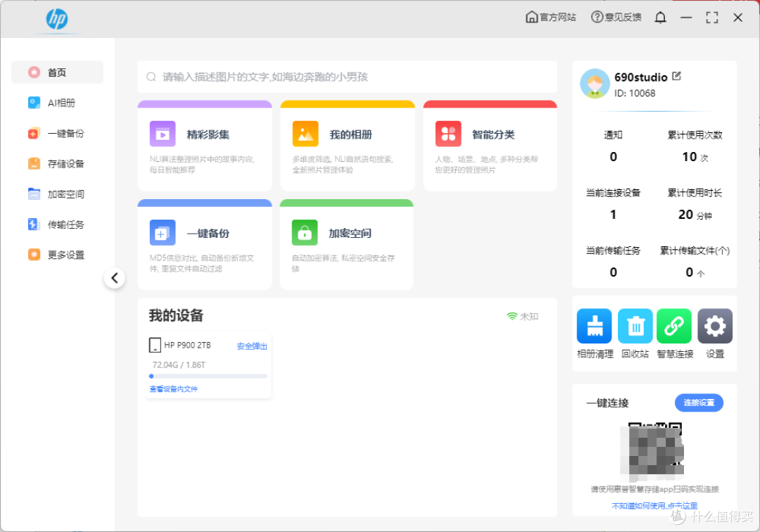Click the 当前传输任务 value
Viewport: 760px width, 532px height.
(613, 272)
